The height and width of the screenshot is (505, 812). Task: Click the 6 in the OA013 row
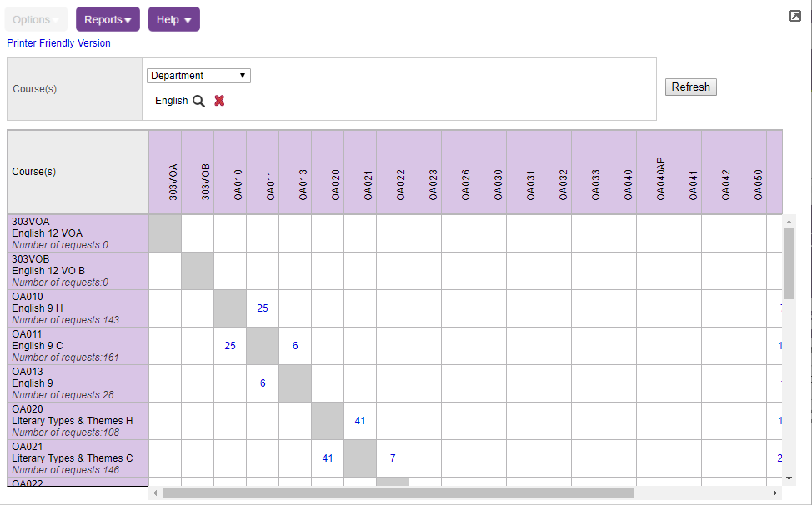click(263, 383)
